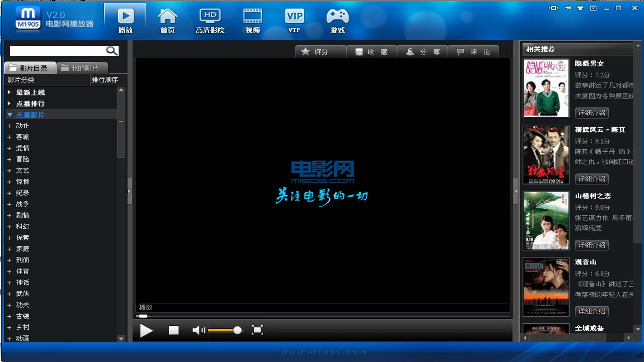Select the 战争 category
Viewport: 644px width, 362px height.
point(23,204)
